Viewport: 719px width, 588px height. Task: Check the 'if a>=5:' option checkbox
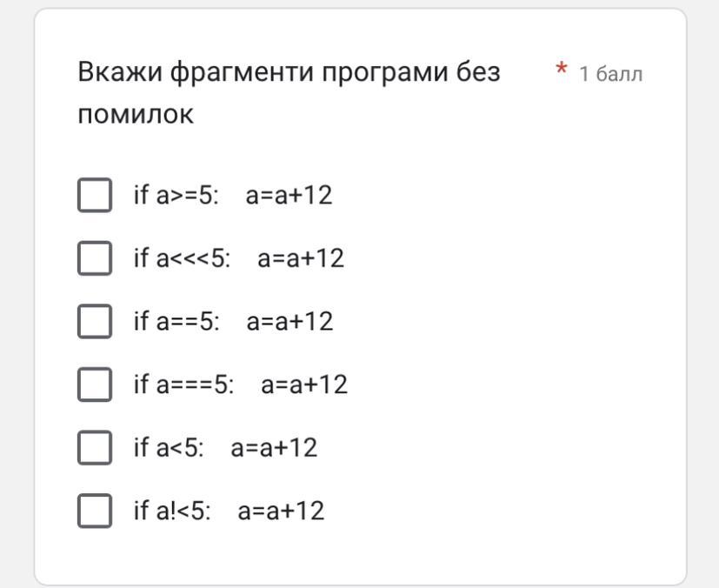point(95,195)
